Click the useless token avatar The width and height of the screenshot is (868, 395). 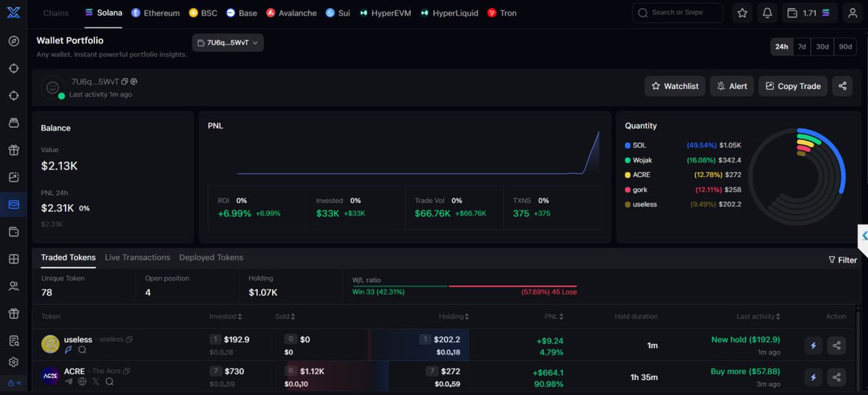click(50, 344)
